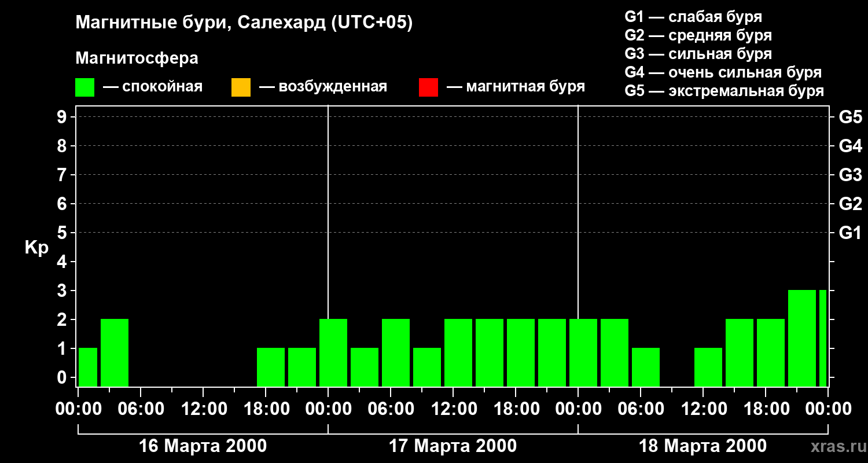
Task: Click the red 'магнитная буря' legend swatch
Action: coord(428,87)
